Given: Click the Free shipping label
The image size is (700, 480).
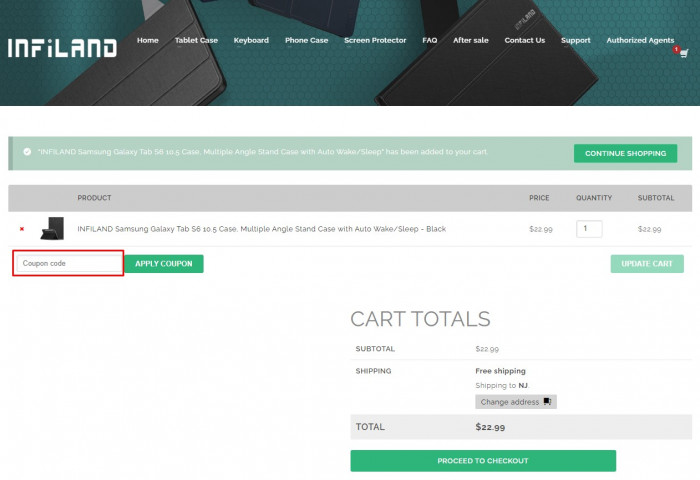Looking at the screenshot, I should [500, 371].
